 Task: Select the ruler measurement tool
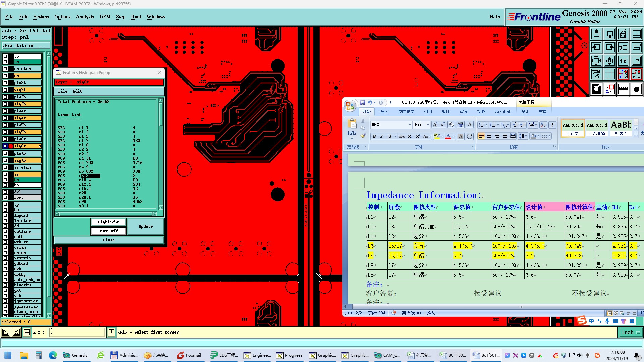623,89
